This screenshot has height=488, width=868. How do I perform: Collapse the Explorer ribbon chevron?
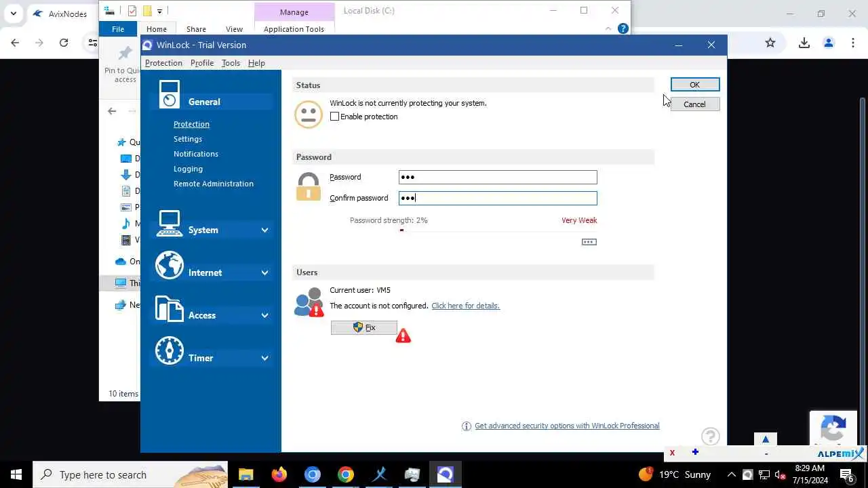(609, 28)
